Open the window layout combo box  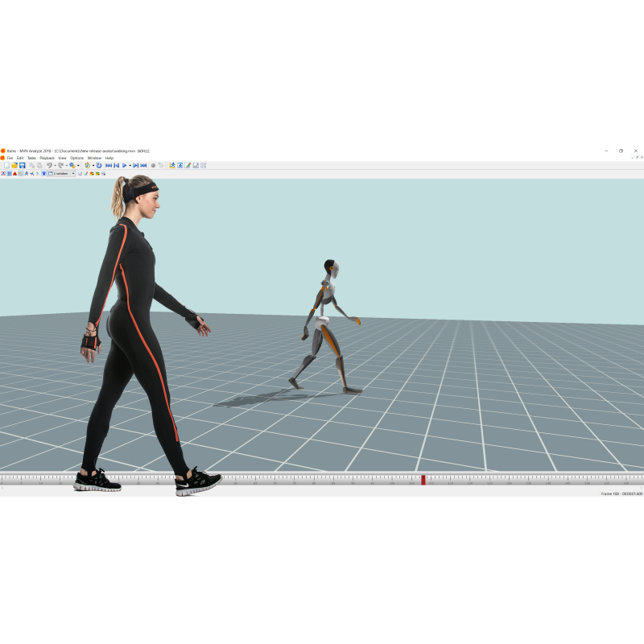(62, 173)
